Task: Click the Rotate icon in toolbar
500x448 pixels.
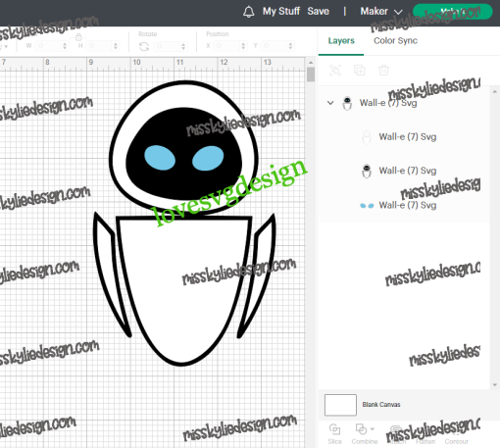Action: point(144,47)
